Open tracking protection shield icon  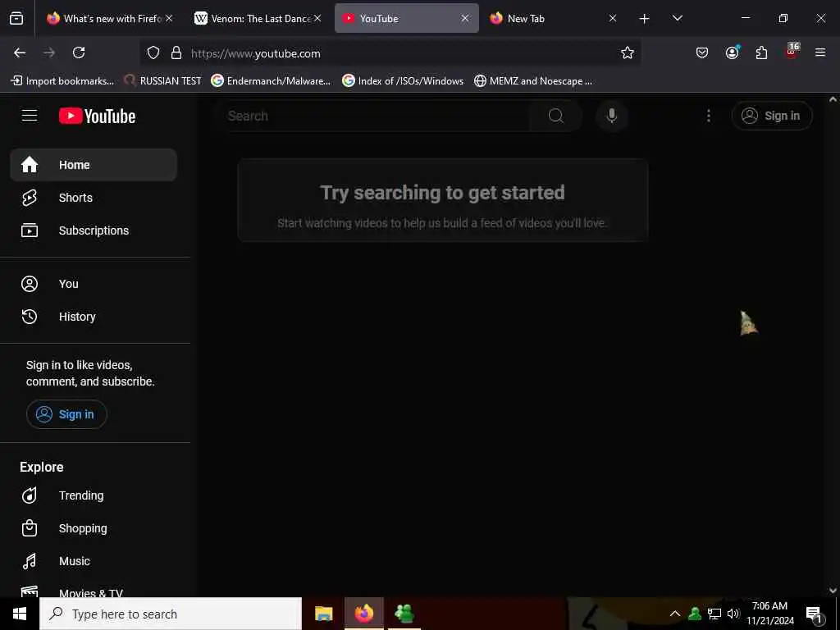[x=153, y=53]
